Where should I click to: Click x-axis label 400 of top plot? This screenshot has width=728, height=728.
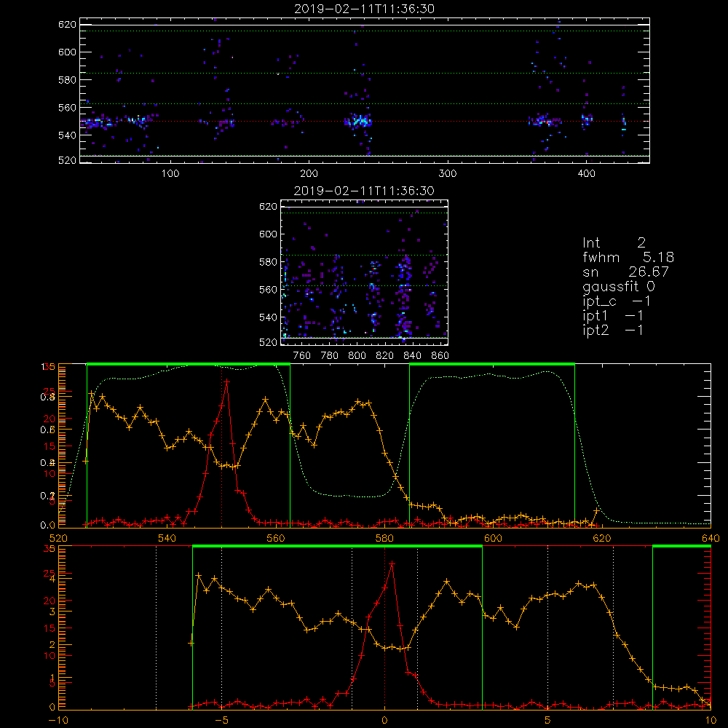pos(586,174)
